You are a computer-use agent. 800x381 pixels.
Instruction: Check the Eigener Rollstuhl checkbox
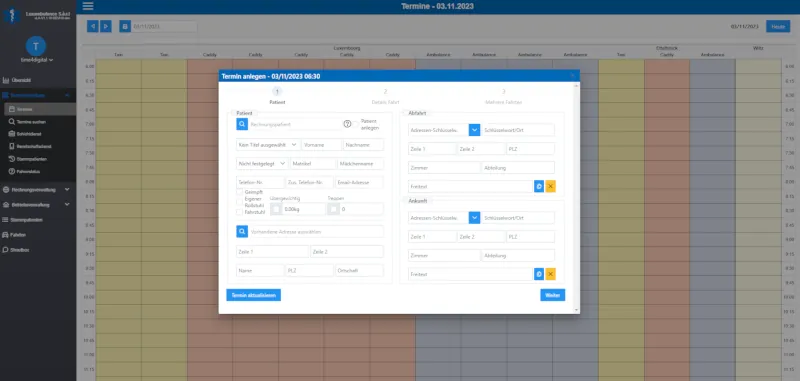[239, 202]
